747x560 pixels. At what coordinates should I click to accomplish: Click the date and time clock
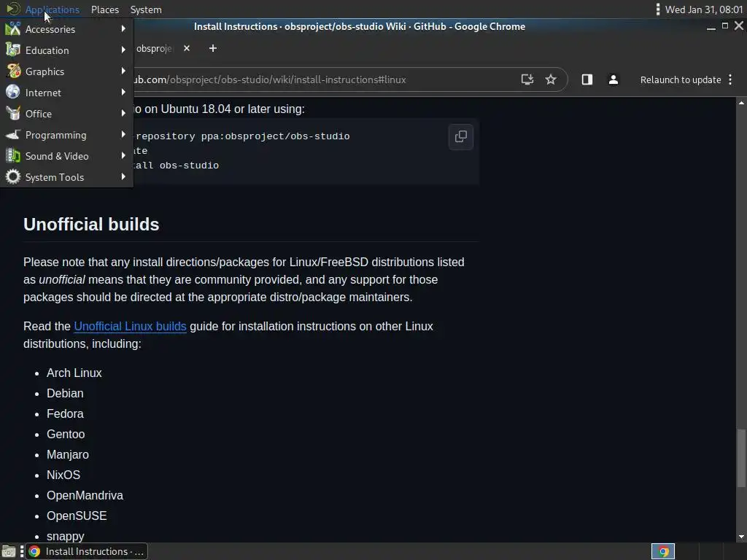pyautogui.click(x=704, y=9)
